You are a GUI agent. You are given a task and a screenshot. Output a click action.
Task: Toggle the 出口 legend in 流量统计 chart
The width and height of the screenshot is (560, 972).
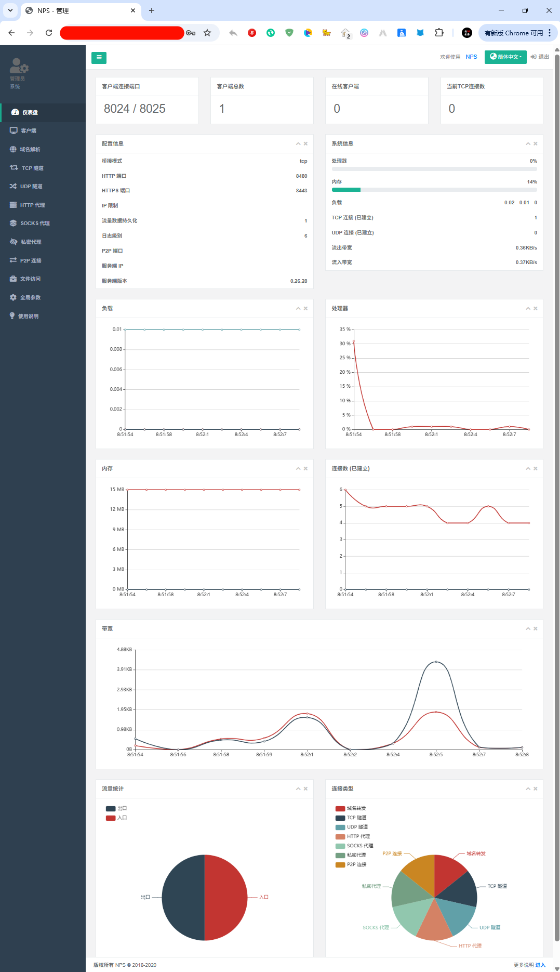116,809
